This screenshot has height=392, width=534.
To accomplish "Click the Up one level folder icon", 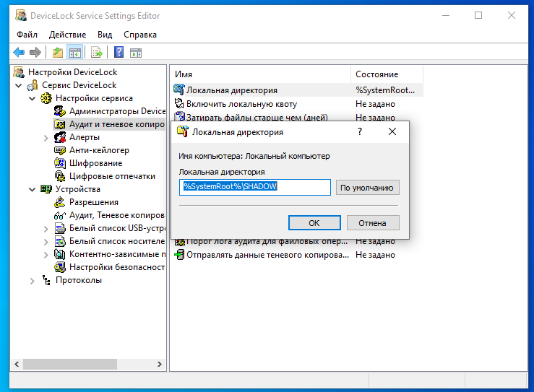I will point(58,53).
